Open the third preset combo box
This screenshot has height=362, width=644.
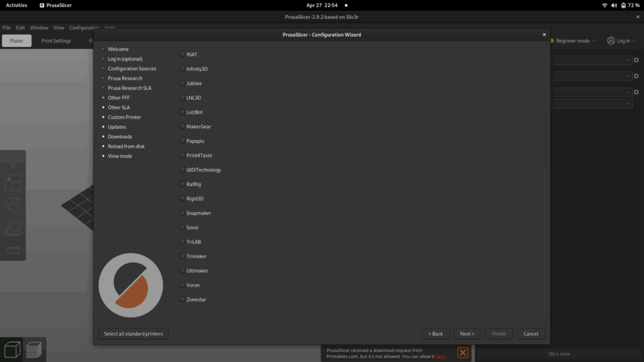[x=591, y=92]
